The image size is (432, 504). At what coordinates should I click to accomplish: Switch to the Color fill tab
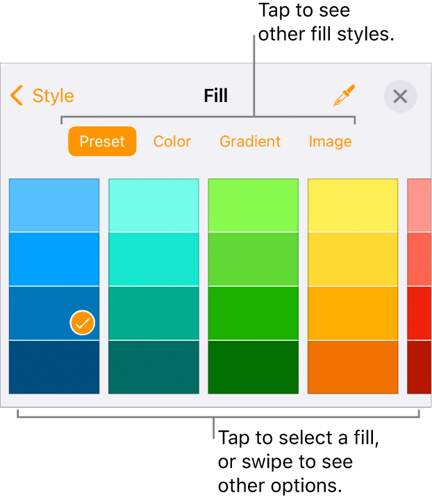tap(172, 142)
